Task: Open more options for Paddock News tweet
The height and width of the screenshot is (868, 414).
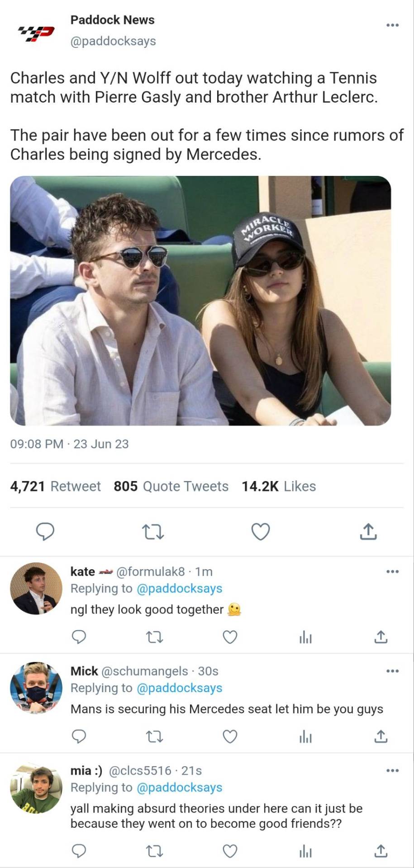Action: [392, 25]
